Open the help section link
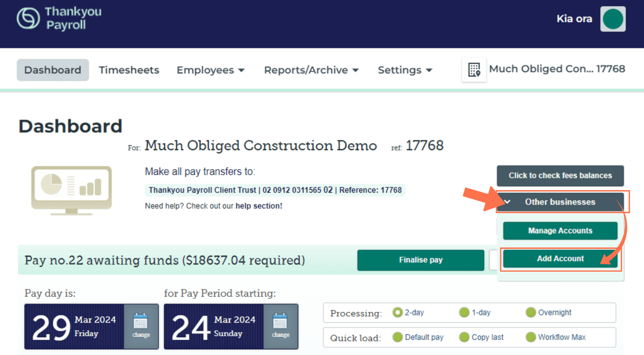Viewport: 644px width, 355px height. pos(258,205)
